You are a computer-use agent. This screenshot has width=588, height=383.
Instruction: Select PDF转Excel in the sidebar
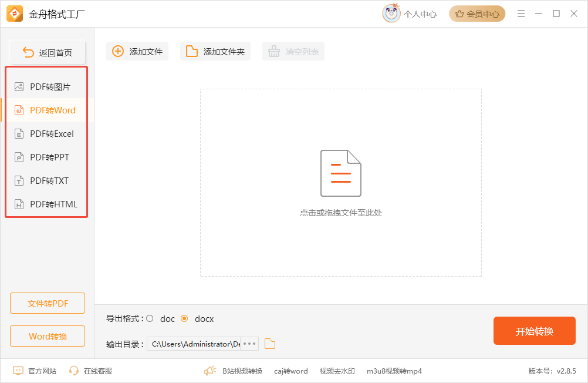(x=46, y=134)
